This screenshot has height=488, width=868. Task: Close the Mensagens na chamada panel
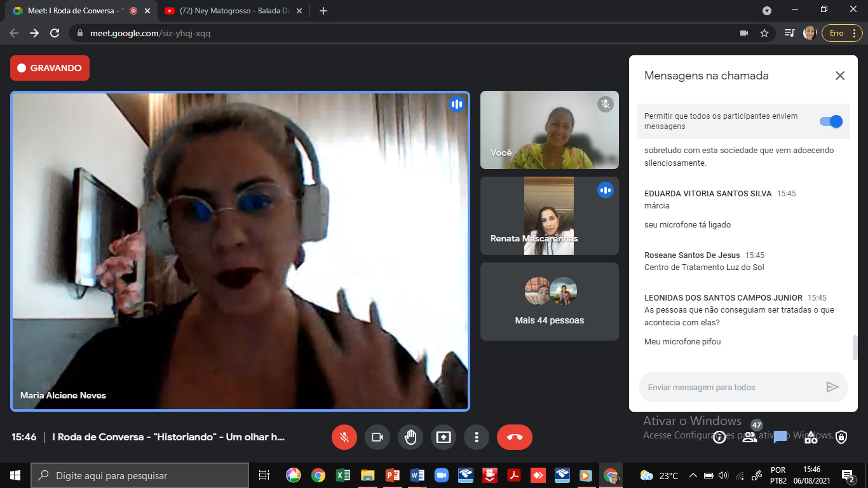pyautogui.click(x=840, y=76)
